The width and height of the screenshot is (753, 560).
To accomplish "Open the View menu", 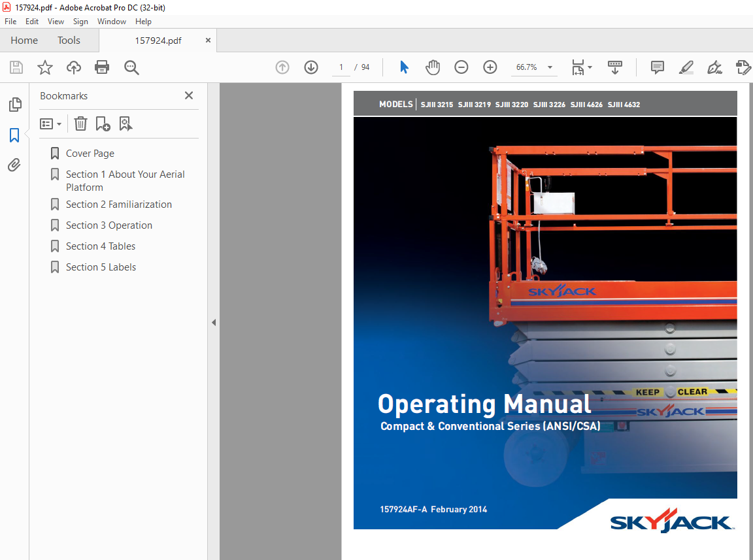I will 56,22.
